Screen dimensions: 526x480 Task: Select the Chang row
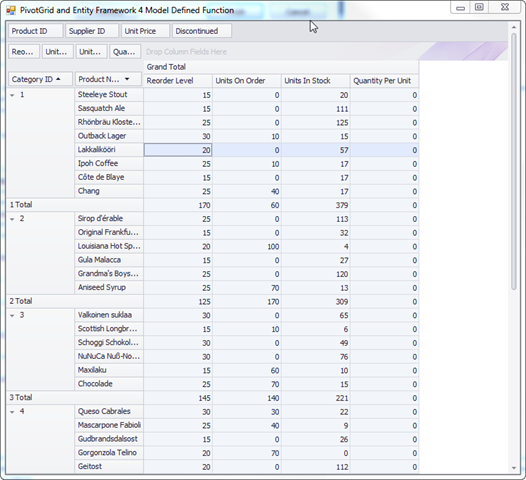[109, 191]
